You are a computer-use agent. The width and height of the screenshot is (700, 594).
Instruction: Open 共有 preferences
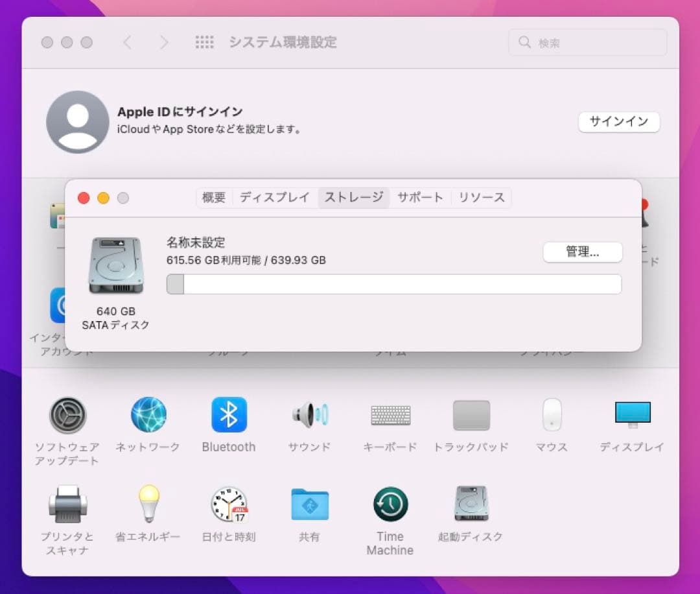point(309,504)
